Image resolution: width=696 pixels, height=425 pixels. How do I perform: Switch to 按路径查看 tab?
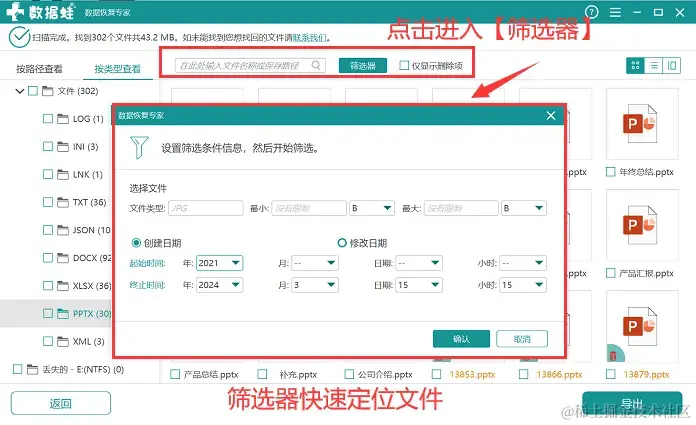click(40, 69)
